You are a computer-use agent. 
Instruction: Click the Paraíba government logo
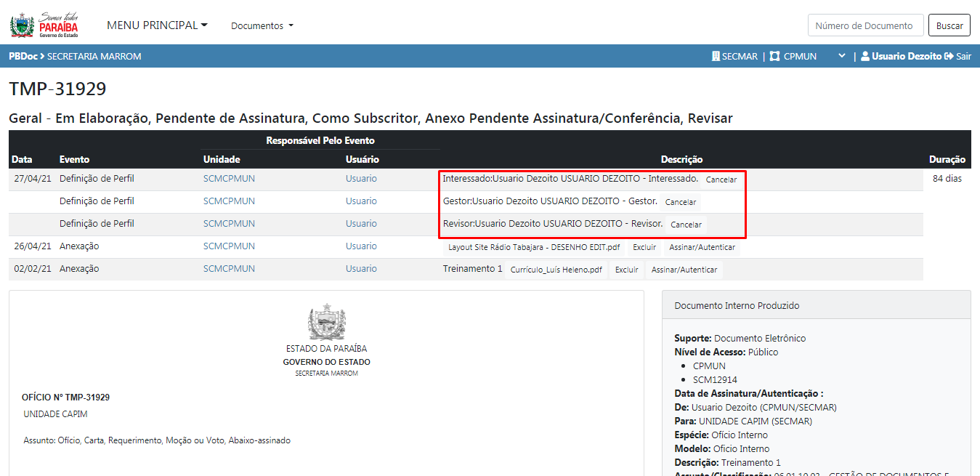pos(45,25)
